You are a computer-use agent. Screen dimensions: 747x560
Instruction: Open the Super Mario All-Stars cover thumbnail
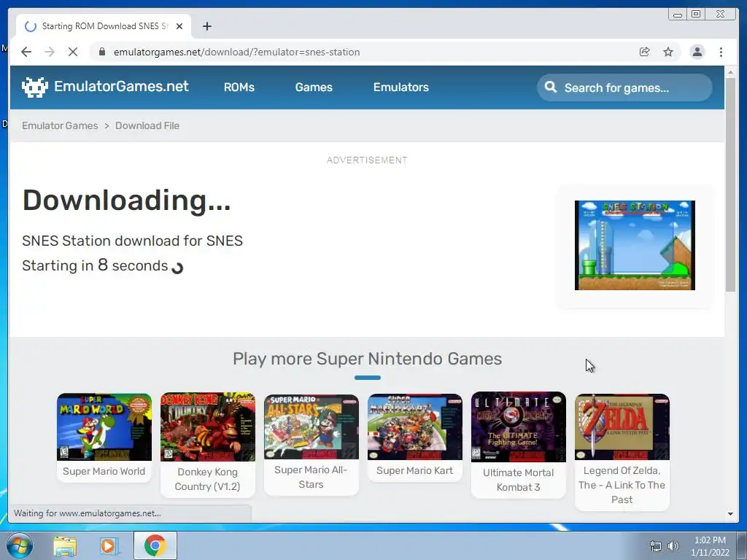(311, 426)
